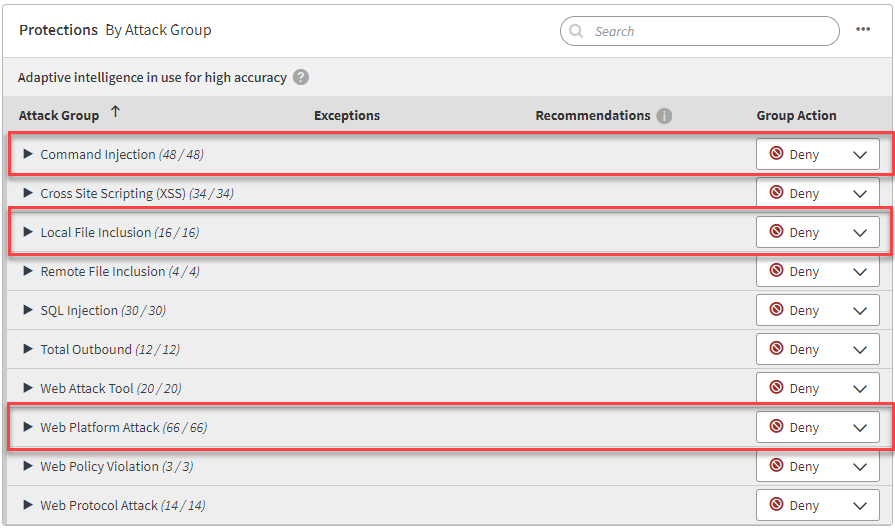Open the three-dot more options menu
Viewport: 895px width, 530px height.
click(863, 30)
